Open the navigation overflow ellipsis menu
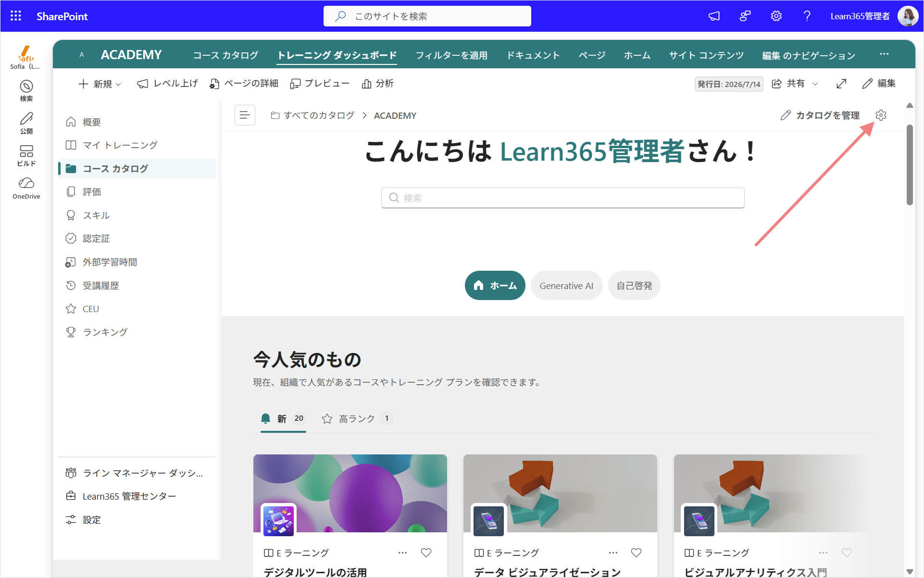 coord(884,54)
